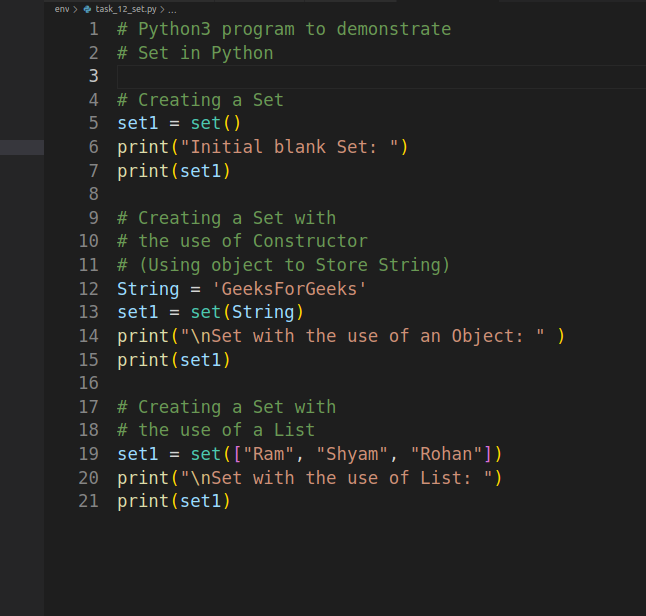This screenshot has height=616, width=646.
Task: Click string "\nSet with the use of List: "
Action: tap(336, 478)
